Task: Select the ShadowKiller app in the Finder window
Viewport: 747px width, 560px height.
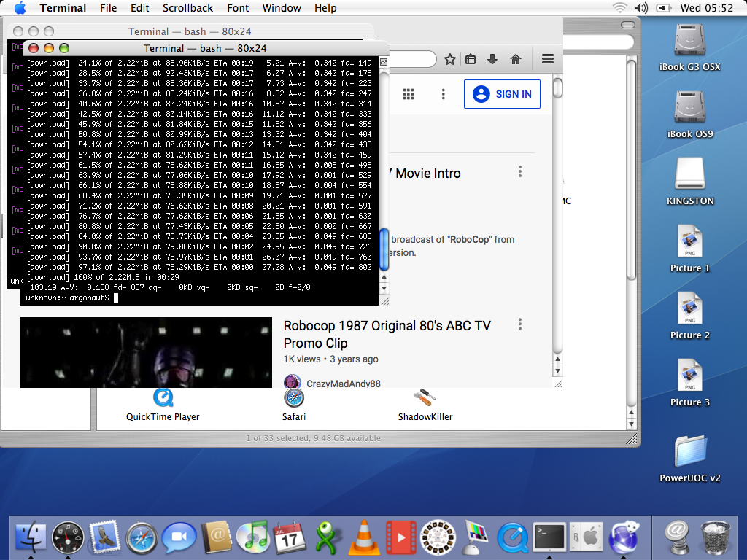Action: (x=425, y=405)
